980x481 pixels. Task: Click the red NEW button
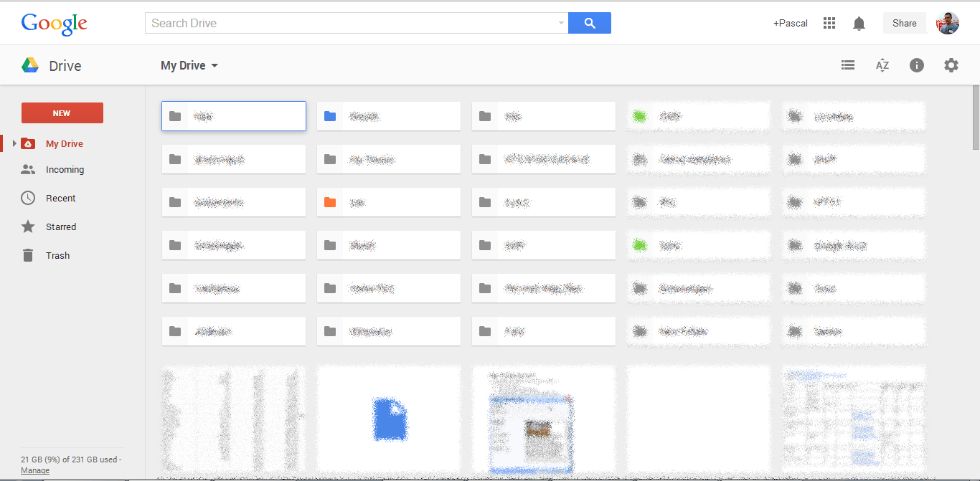62,113
